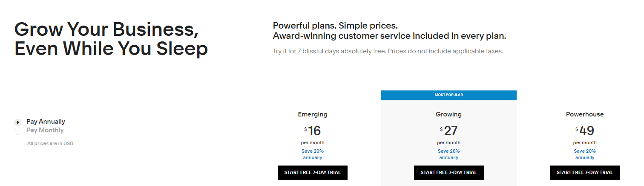Select the Pay Annually radio button
The width and height of the screenshot is (644, 186).
click(18, 122)
